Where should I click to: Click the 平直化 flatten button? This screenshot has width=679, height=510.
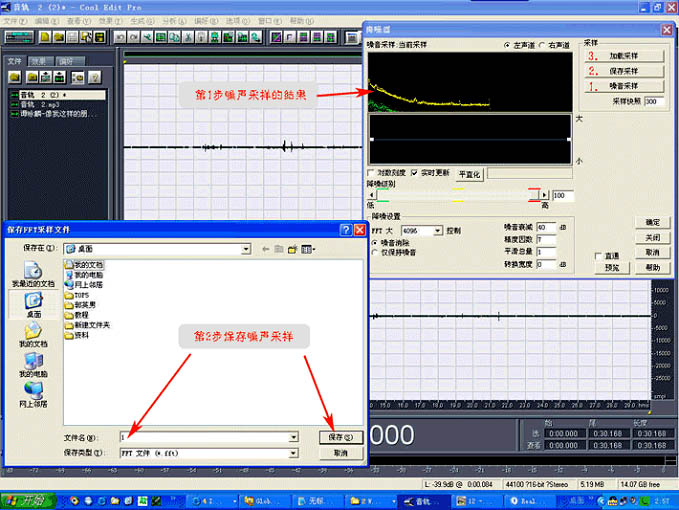(x=470, y=174)
